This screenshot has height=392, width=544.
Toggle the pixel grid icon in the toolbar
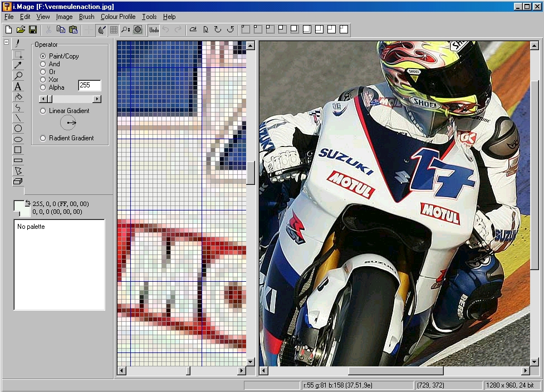114,30
